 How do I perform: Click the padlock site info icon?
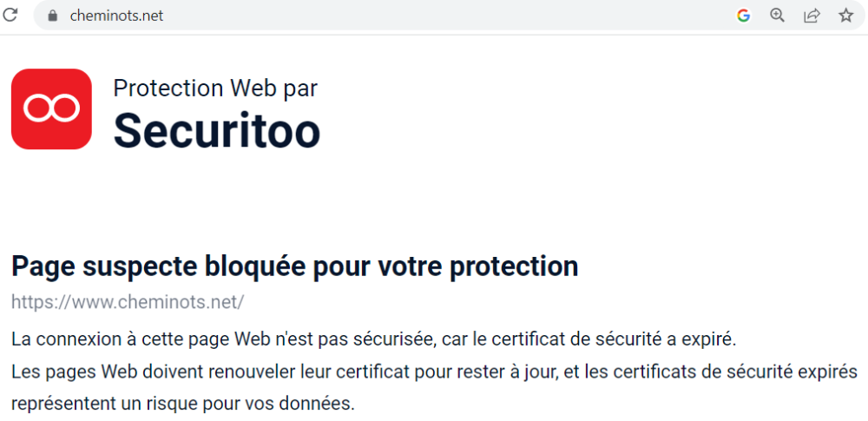[x=52, y=16]
